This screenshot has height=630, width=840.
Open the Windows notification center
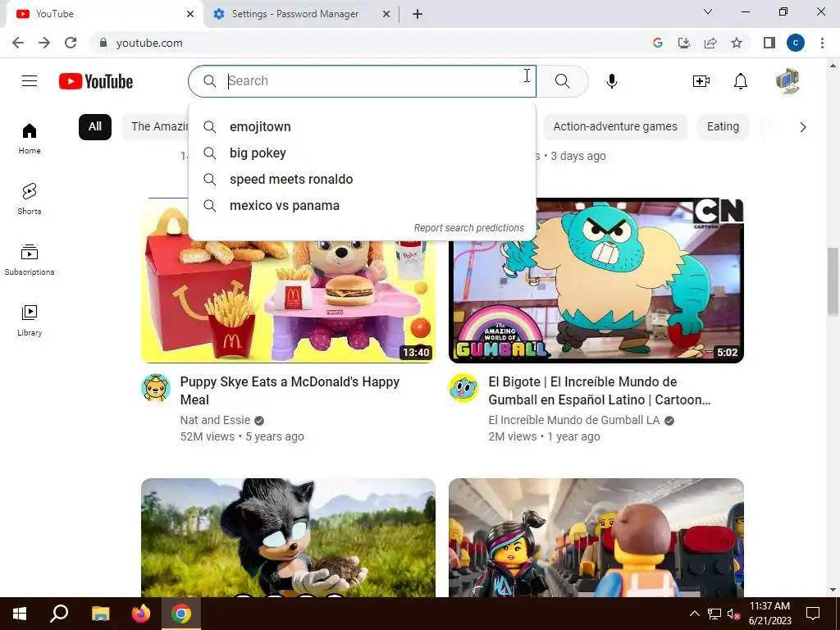point(813,614)
